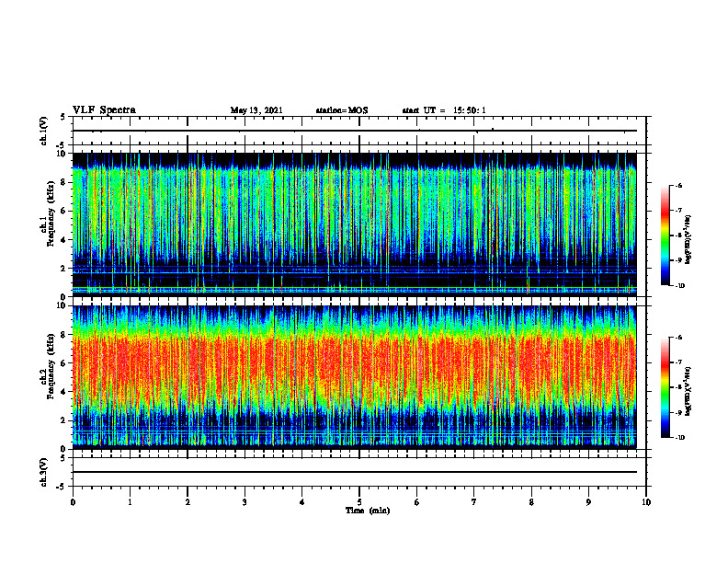
Task: Click the "start UT = 15:50:1" text
Action: click(444, 110)
